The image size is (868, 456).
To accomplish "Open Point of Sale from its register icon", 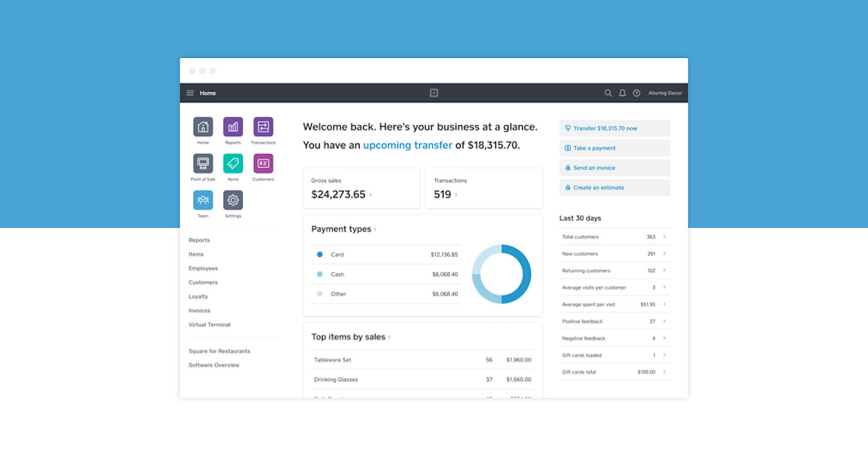I will pyautogui.click(x=203, y=163).
